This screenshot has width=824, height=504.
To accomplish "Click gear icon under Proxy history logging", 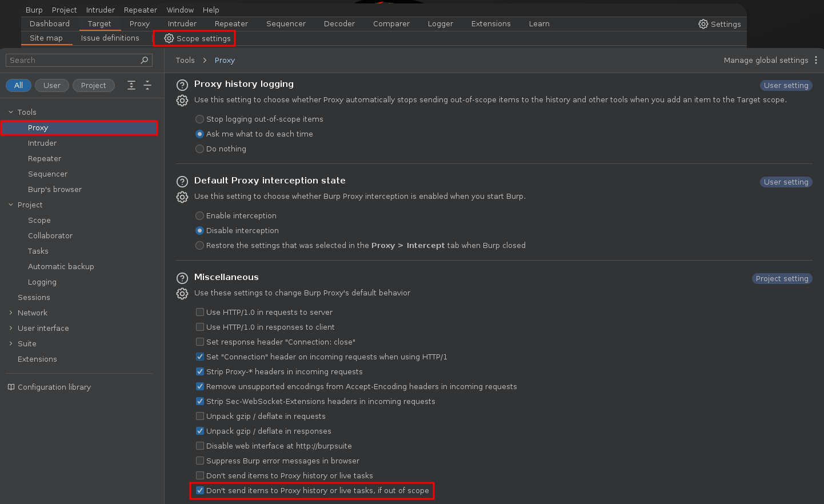I will tap(182, 101).
